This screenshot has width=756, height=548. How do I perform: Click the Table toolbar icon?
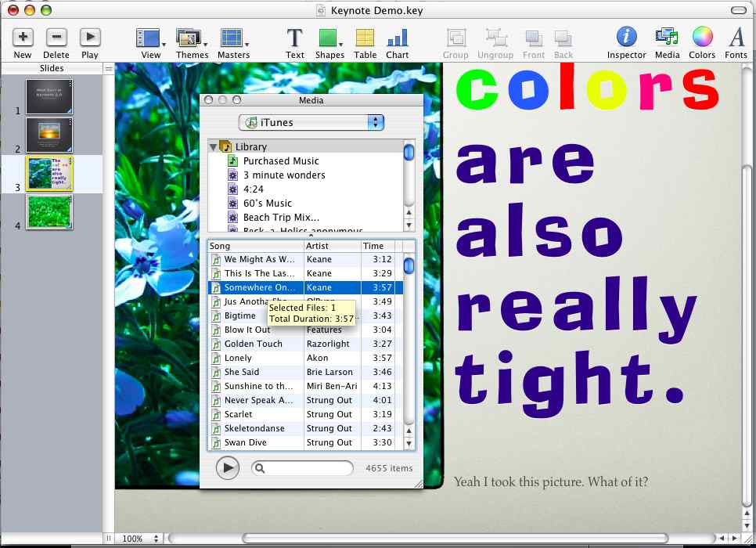point(365,38)
